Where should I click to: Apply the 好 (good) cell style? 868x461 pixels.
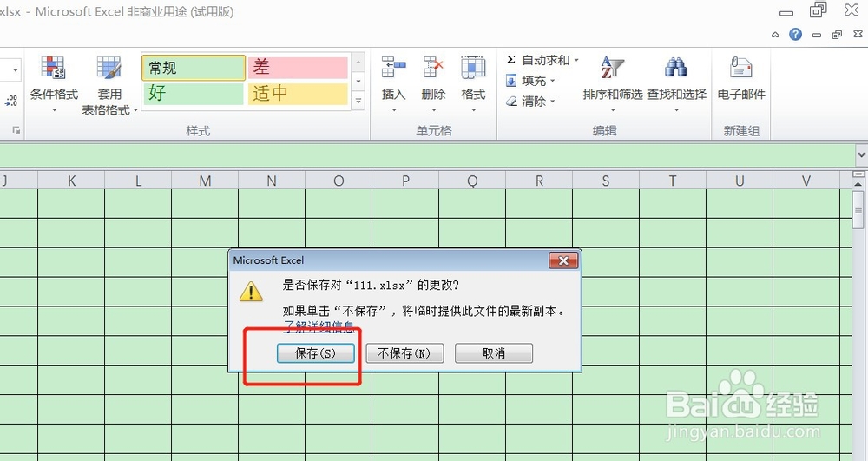point(194,93)
